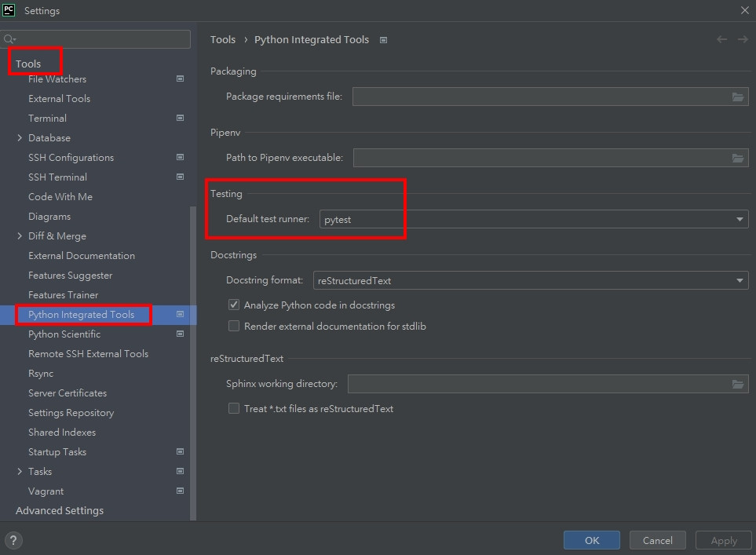Open Diagrams settings
The height and width of the screenshot is (555, 756).
pyautogui.click(x=49, y=217)
